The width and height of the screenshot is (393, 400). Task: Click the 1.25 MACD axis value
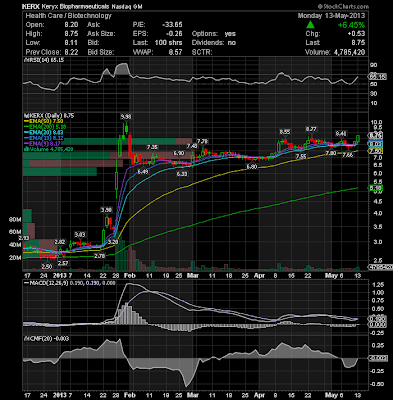point(378,285)
